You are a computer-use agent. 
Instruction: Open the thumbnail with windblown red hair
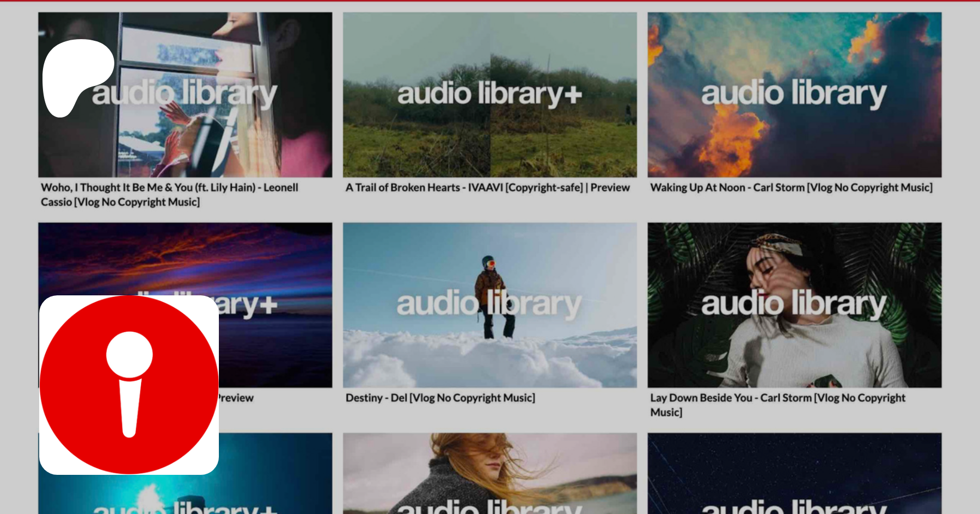[x=489, y=473]
